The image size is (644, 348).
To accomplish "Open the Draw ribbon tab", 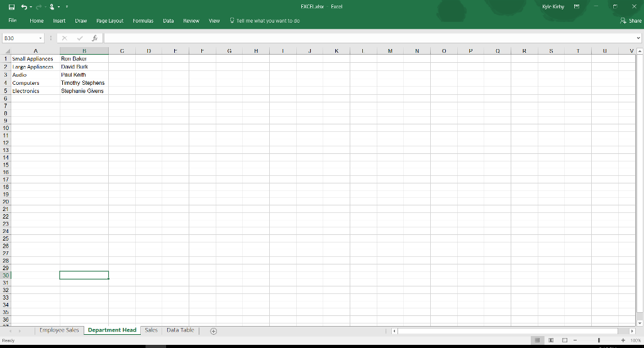I will coord(81,21).
